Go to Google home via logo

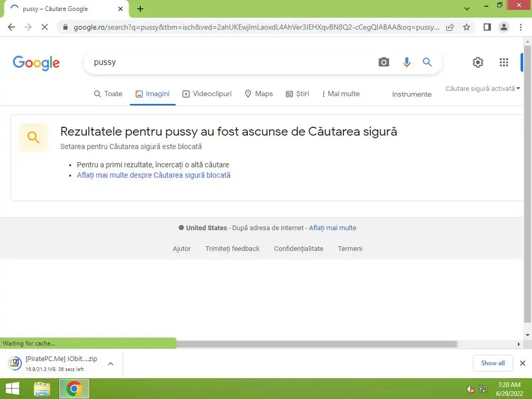(36, 63)
